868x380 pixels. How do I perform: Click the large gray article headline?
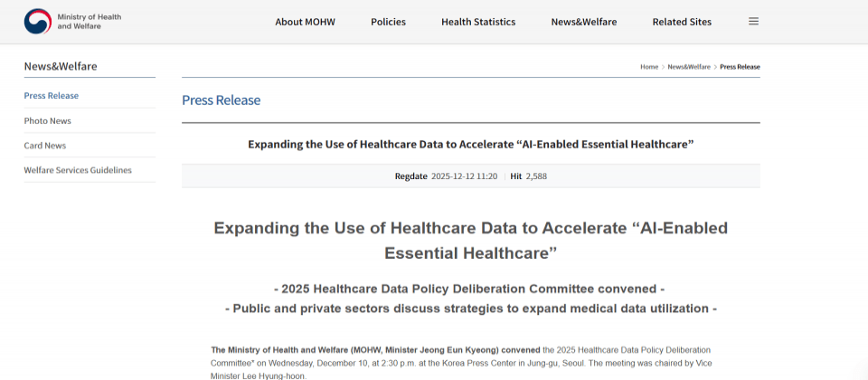pyautogui.click(x=470, y=240)
